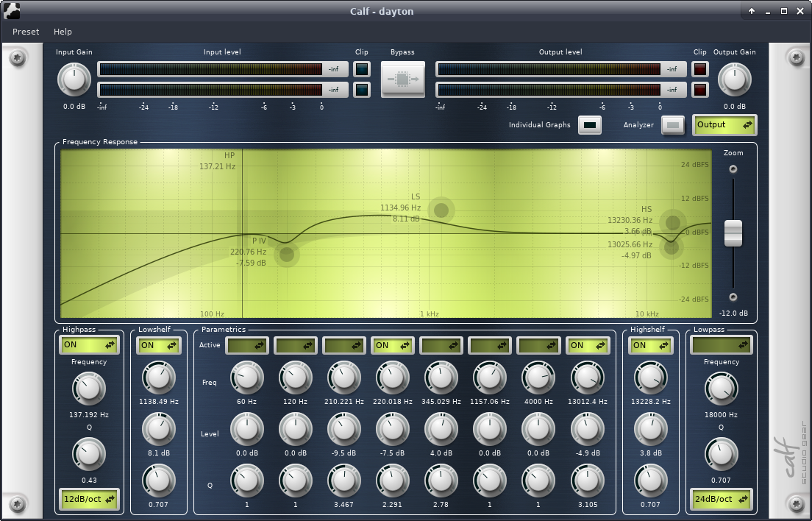Click the parametric Freq knob at 4000 Hz
Image resolution: width=812 pixels, height=521 pixels.
click(x=538, y=378)
